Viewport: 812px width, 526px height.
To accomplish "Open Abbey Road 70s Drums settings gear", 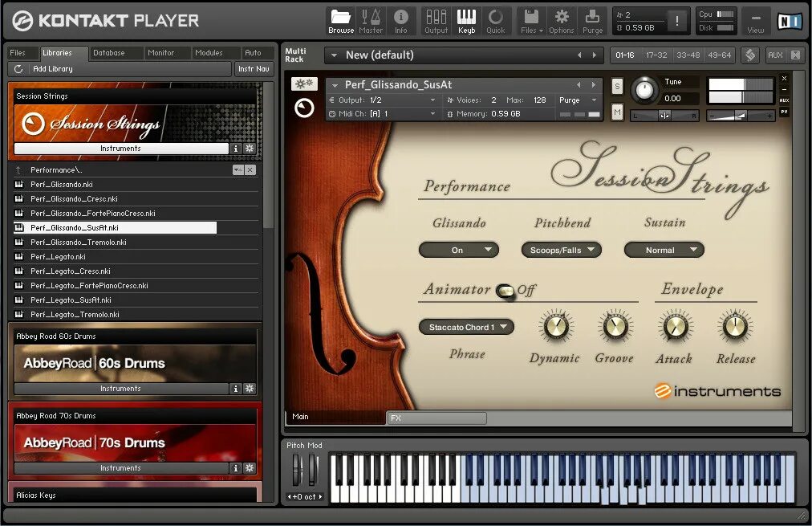I will point(250,468).
